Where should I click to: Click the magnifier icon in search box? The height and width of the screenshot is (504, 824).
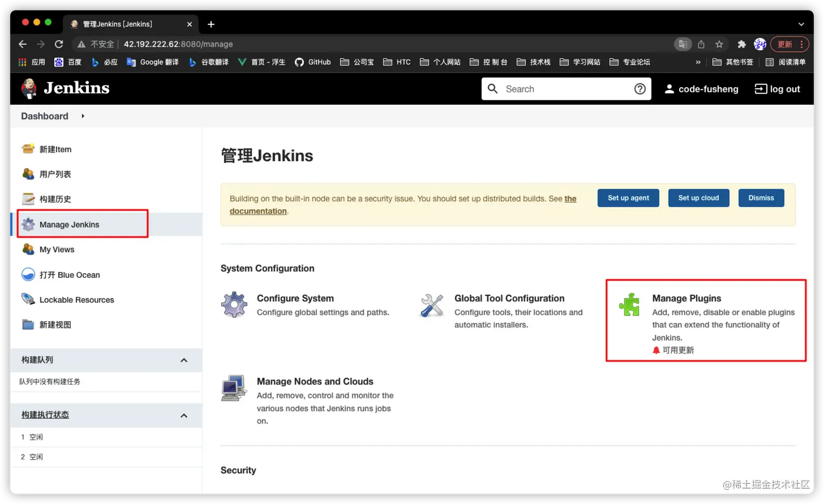pyautogui.click(x=493, y=89)
